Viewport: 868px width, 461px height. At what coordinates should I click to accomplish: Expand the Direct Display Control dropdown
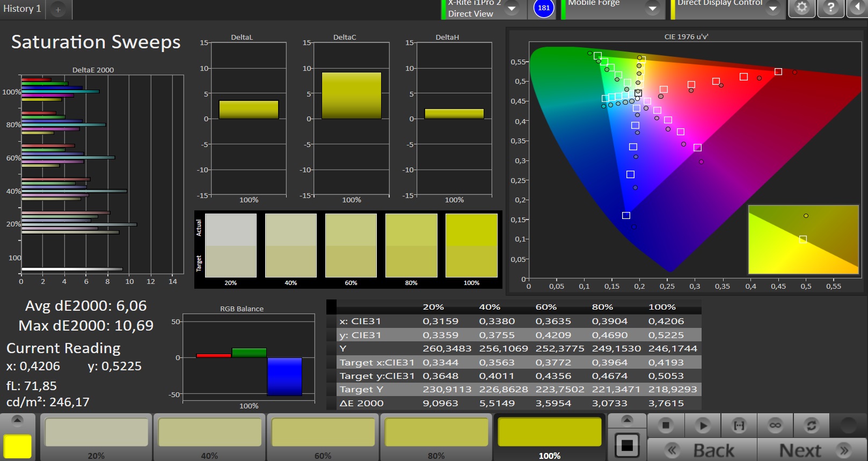click(x=772, y=8)
